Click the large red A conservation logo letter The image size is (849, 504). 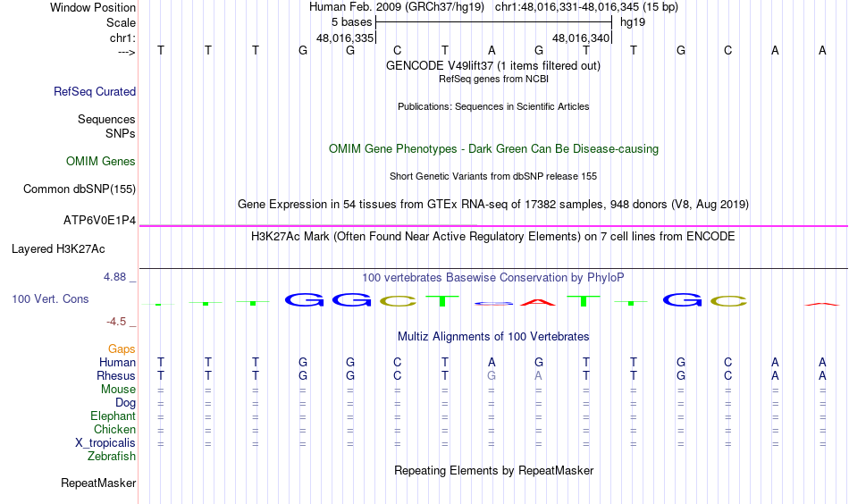pos(538,302)
